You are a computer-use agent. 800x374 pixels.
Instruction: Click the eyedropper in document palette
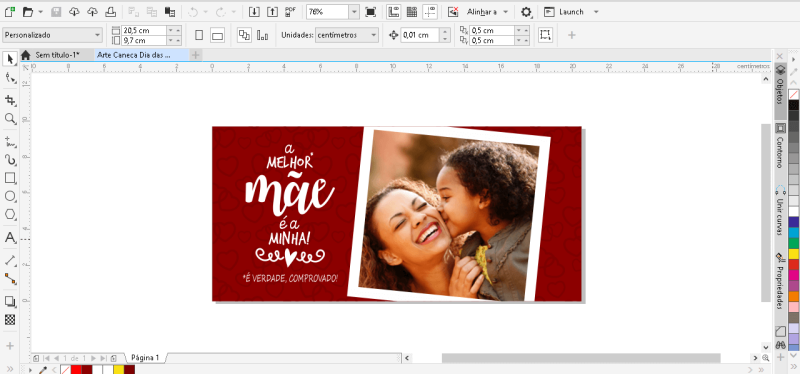(x=43, y=369)
